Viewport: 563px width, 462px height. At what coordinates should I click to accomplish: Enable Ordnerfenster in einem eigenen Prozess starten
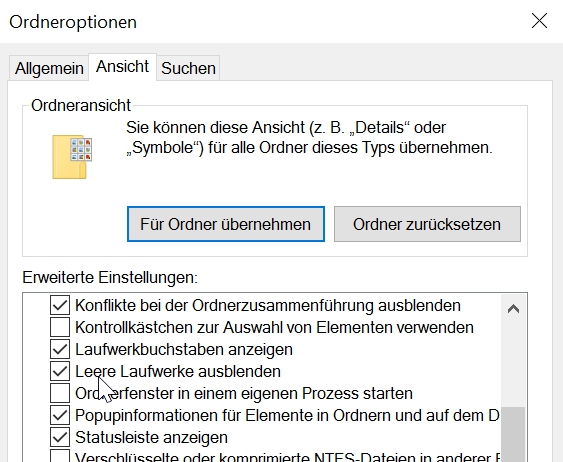coord(60,393)
